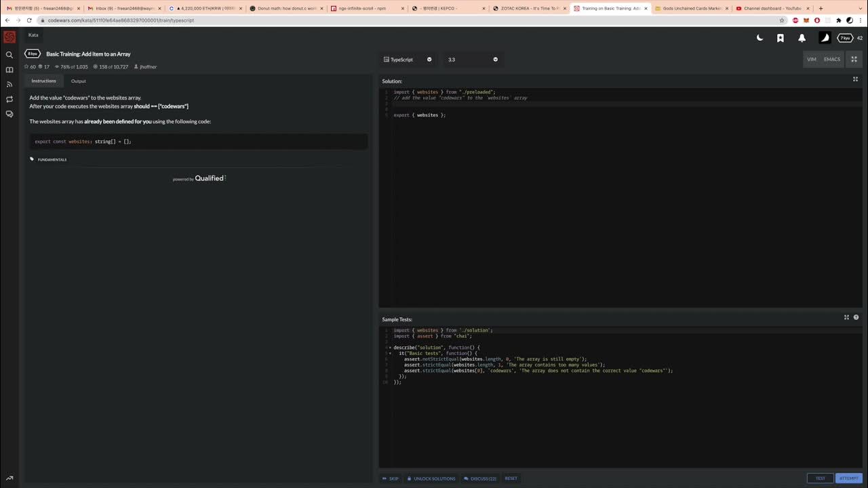Click the Codewars logo in sidebar
The width and height of the screenshot is (868, 488).
click(x=9, y=37)
